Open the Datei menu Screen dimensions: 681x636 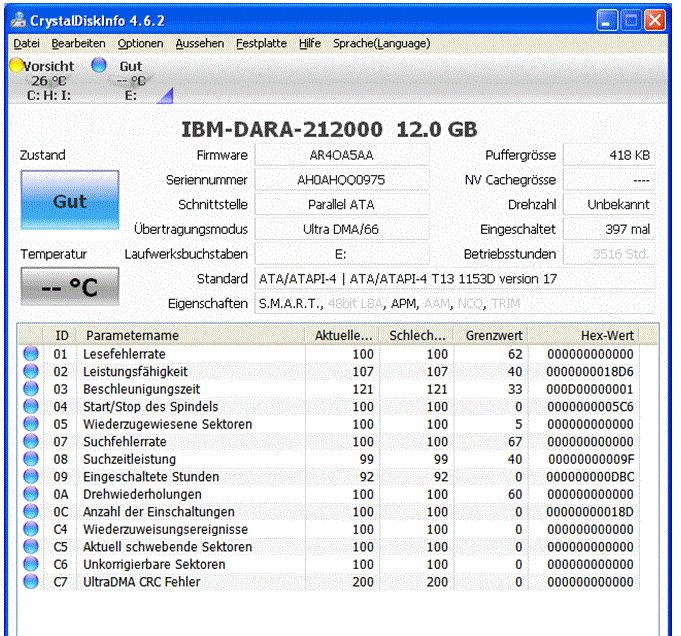click(27, 44)
